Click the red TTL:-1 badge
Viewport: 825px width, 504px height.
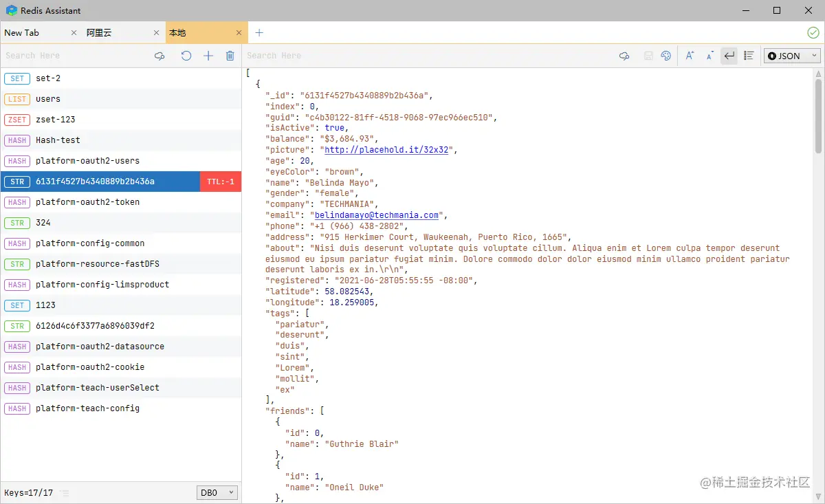(221, 182)
